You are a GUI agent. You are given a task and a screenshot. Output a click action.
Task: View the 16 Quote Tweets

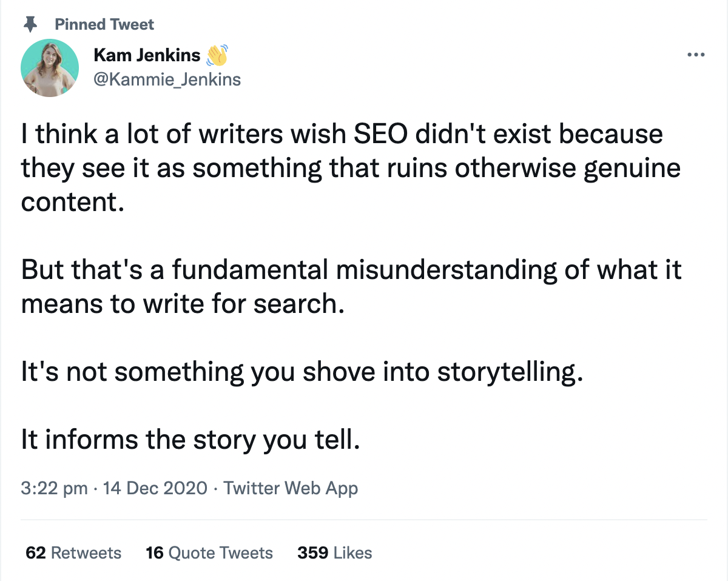(209, 552)
